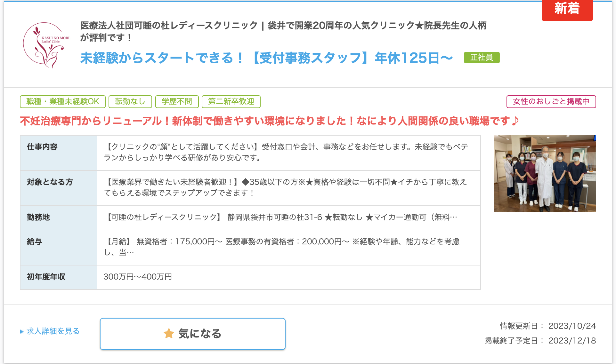Click the arrow icon beside 求人詳細を見る

point(22,331)
